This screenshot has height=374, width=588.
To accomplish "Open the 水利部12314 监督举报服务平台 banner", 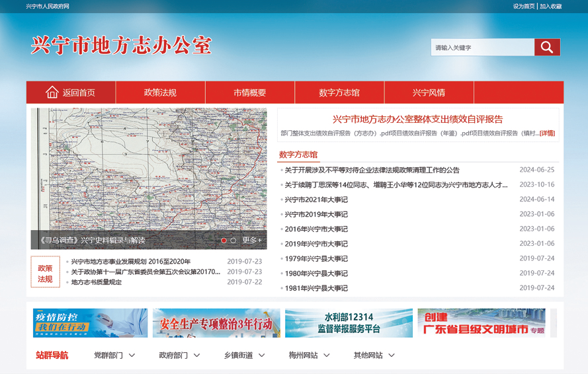I will (349, 323).
